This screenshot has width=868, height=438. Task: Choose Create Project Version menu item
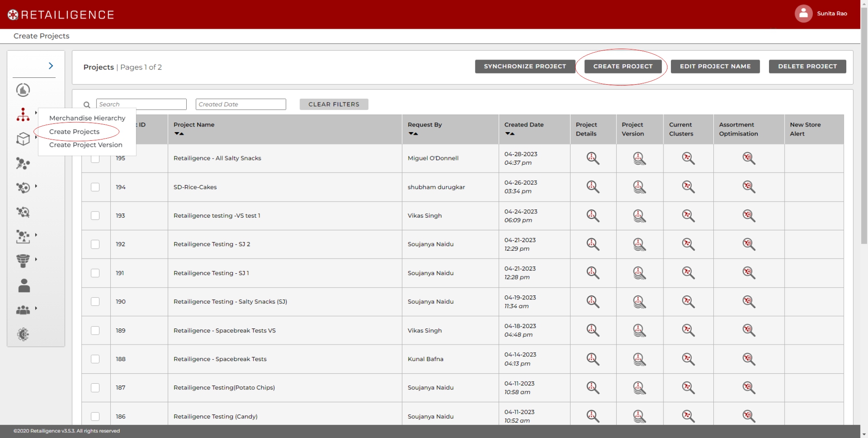click(86, 145)
